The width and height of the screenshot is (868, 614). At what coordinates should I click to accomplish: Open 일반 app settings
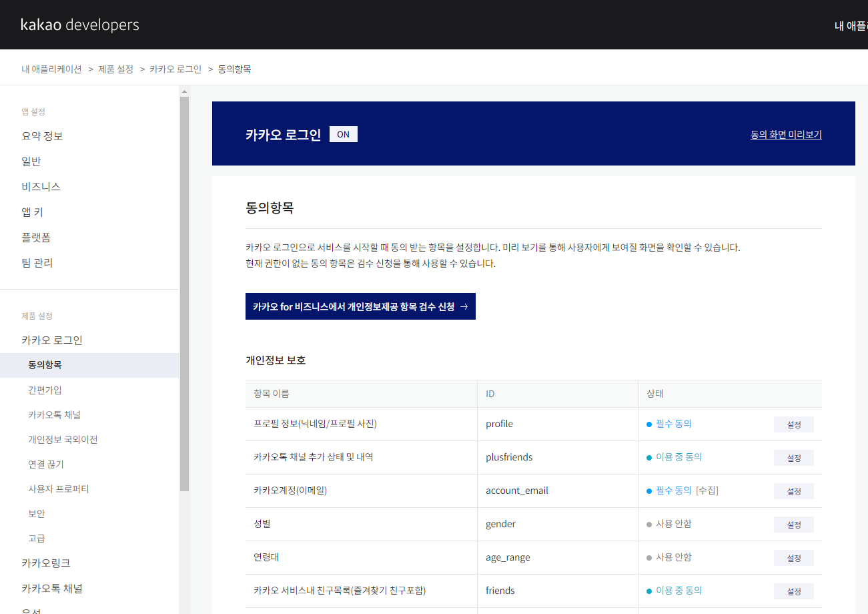click(31, 162)
